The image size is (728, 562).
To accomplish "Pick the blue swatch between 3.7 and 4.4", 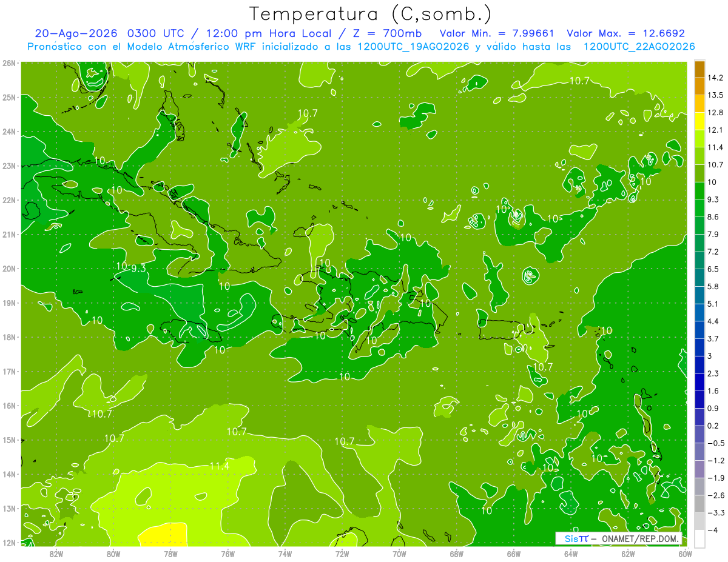I will (x=699, y=330).
